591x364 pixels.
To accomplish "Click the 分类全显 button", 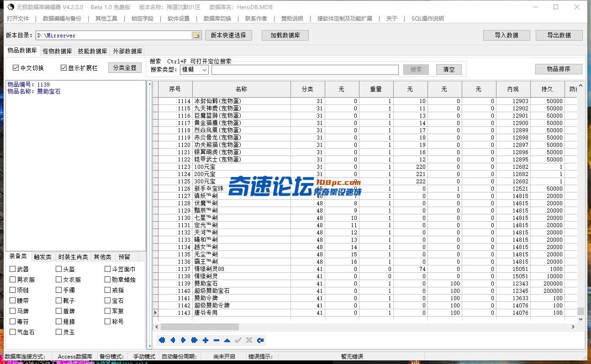I will tap(125, 68).
